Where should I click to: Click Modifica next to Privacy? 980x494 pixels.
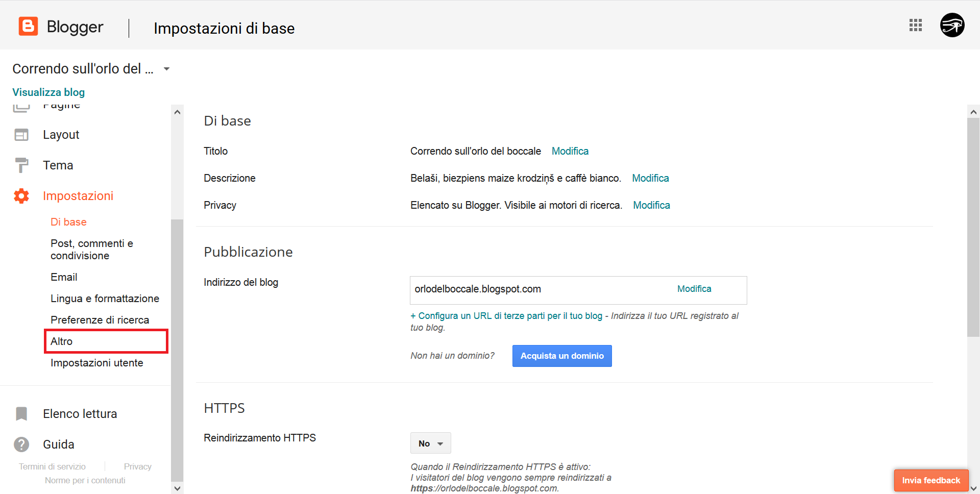pos(651,205)
